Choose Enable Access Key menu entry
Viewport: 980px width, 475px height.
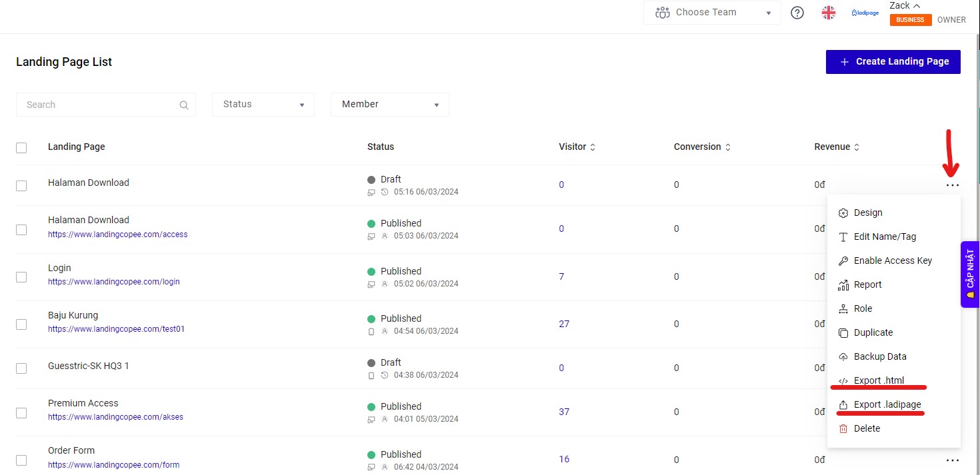click(x=893, y=261)
